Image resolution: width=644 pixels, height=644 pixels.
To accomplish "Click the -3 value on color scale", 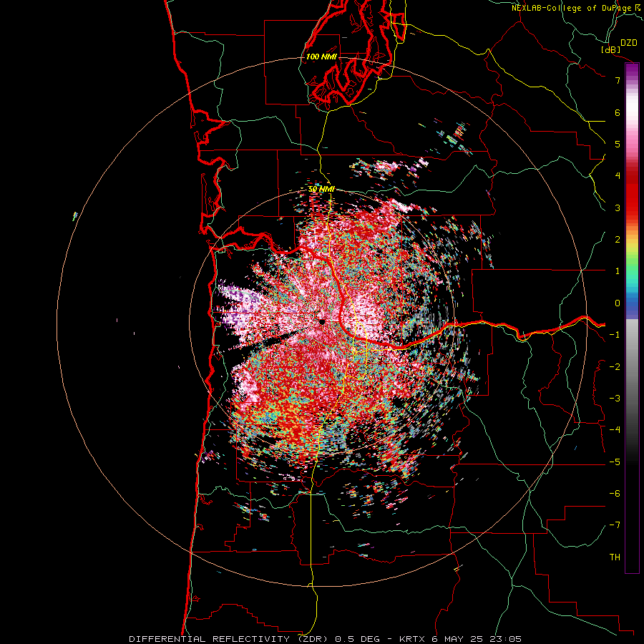I will coord(615,399).
